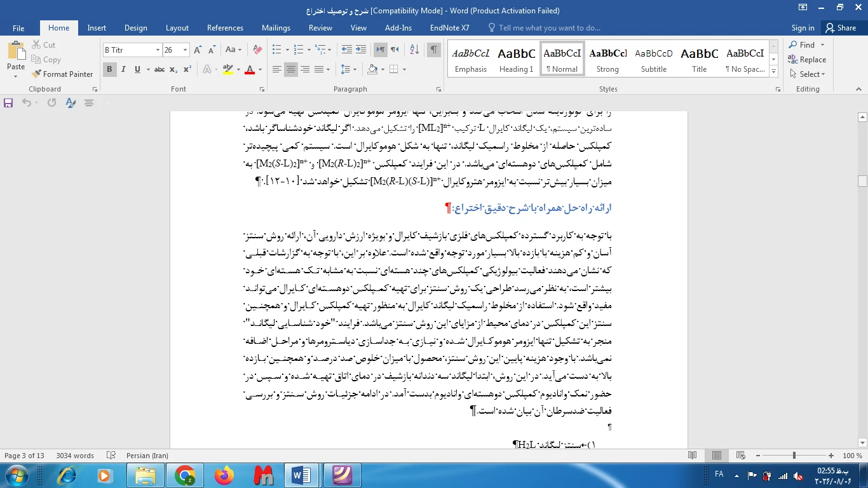
Task: Open the font size 26 dropdown
Action: [185, 50]
